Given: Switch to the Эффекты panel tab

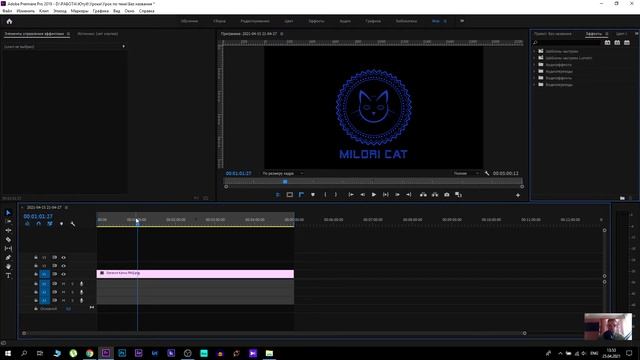Looking at the screenshot, I should pyautogui.click(x=593, y=34).
